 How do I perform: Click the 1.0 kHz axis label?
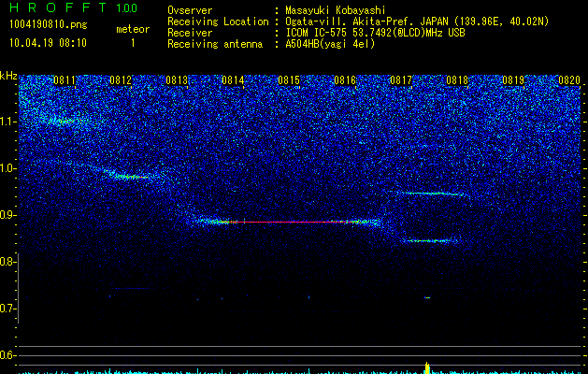pos(8,168)
